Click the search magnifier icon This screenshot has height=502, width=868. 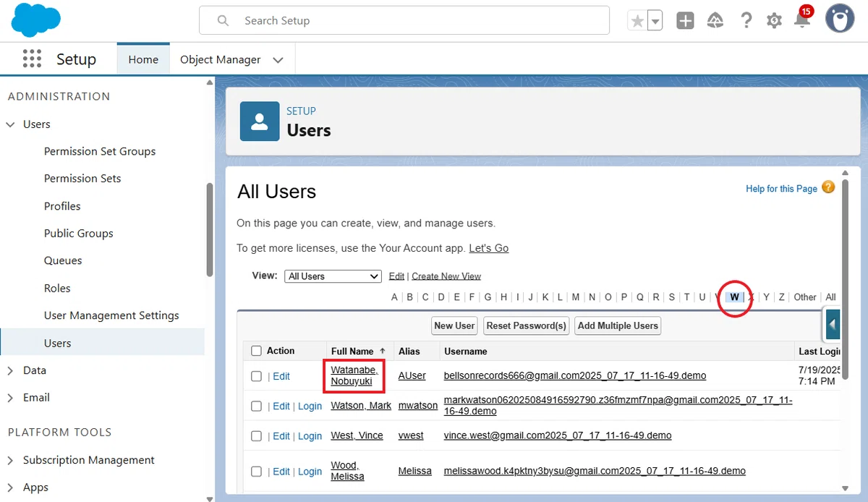tap(224, 21)
